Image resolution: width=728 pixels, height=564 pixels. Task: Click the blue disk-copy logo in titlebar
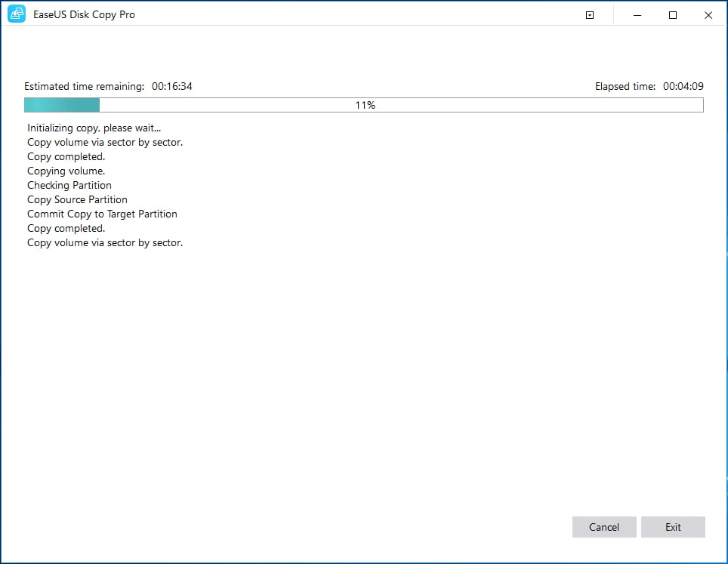click(x=16, y=14)
